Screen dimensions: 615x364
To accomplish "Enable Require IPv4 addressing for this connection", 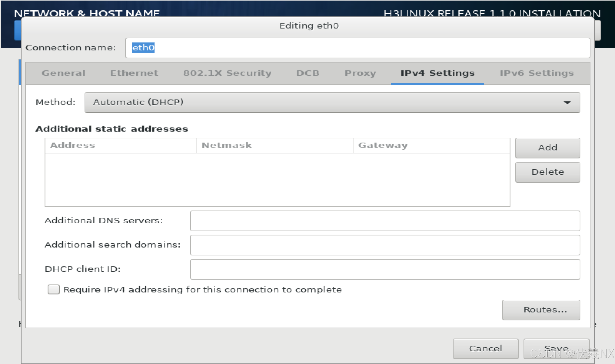I will (x=54, y=289).
